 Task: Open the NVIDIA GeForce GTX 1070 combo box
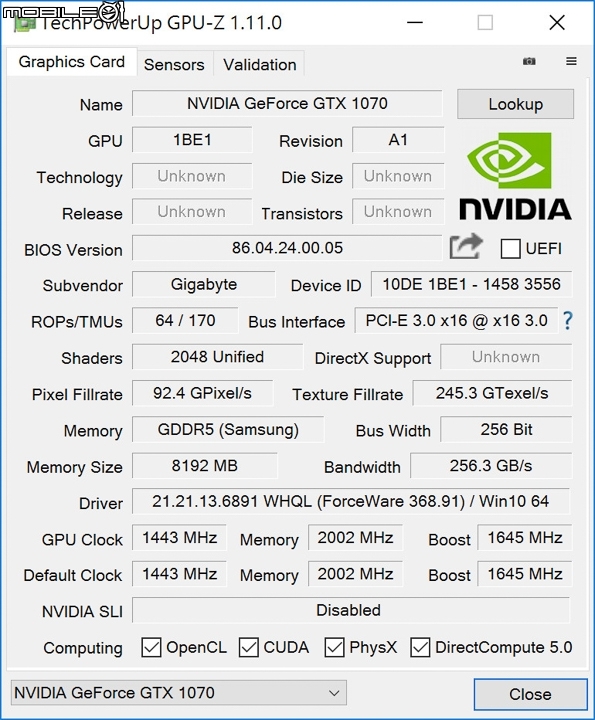[x=179, y=693]
